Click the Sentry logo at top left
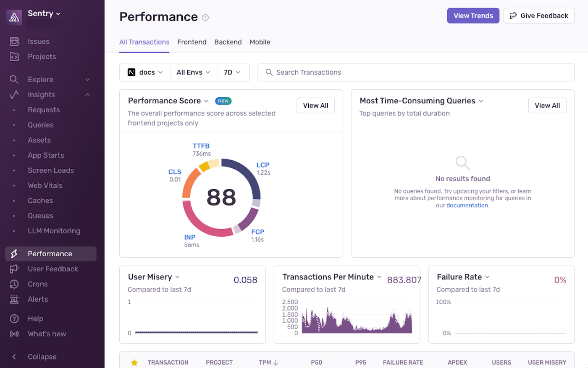Viewport: 588px width, 368px height. (15, 17)
